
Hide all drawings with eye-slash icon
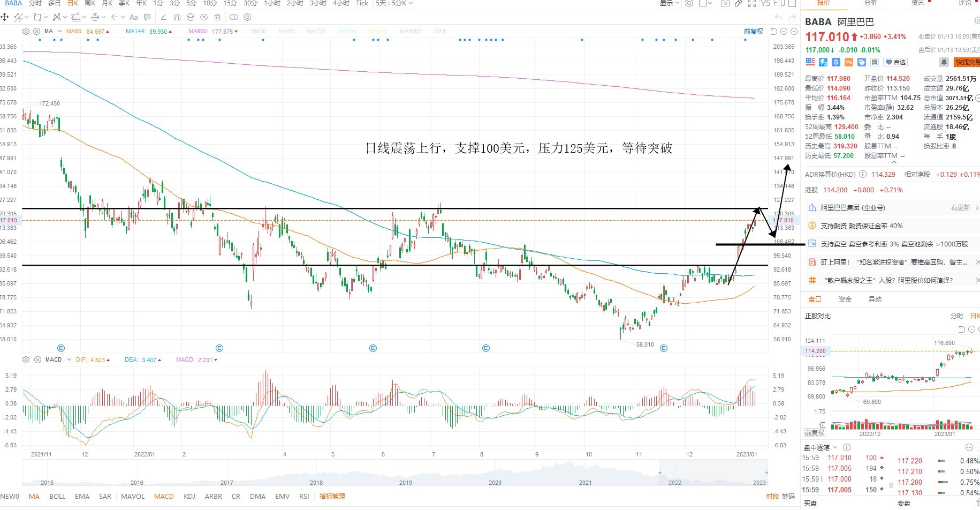[204, 17]
